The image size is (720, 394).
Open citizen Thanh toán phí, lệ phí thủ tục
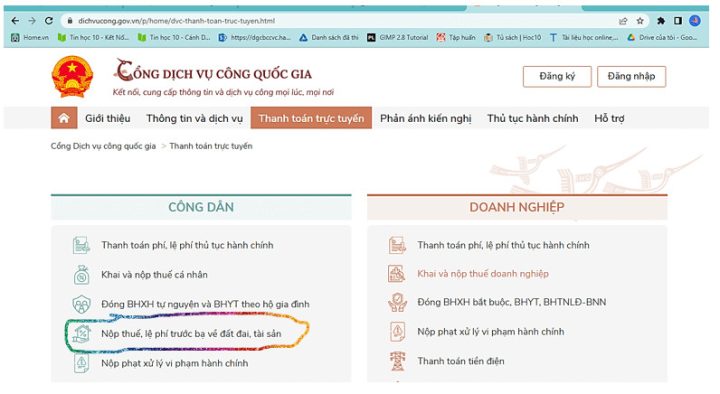(187, 245)
